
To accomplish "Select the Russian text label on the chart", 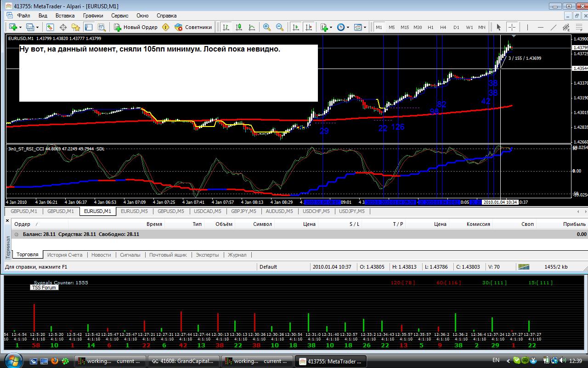I will click(x=150, y=49).
